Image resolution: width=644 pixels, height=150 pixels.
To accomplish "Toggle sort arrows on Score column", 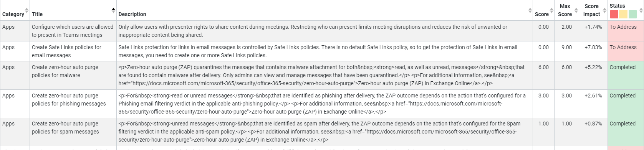I will pyautogui.click(x=551, y=10).
